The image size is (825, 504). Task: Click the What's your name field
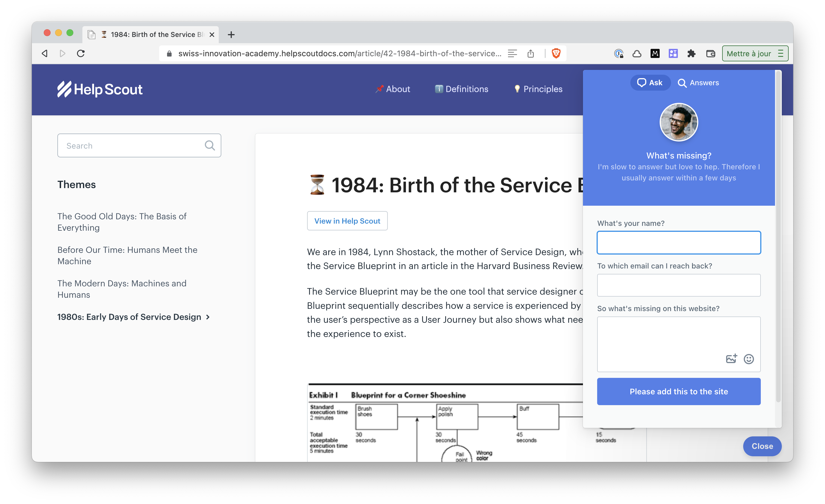[679, 242]
